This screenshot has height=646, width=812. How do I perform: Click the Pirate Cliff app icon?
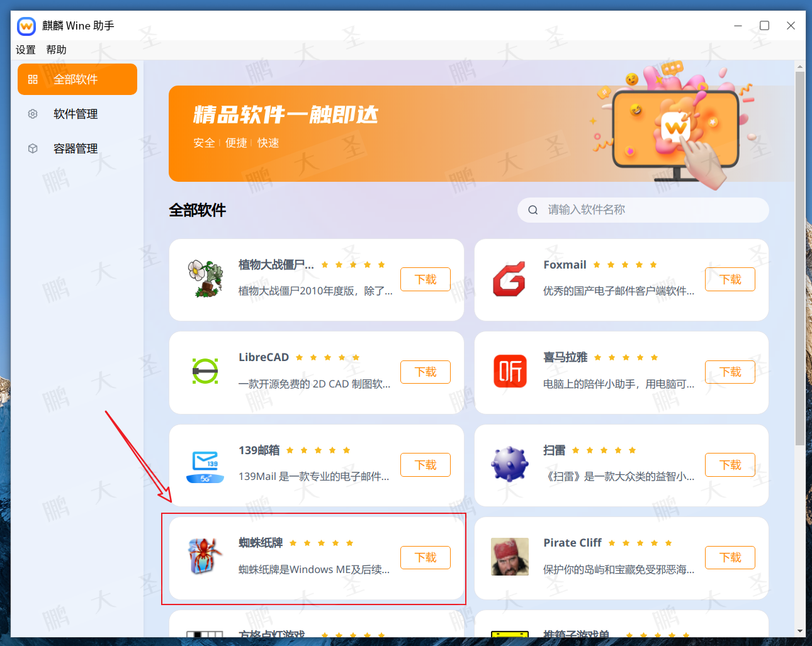(x=510, y=557)
